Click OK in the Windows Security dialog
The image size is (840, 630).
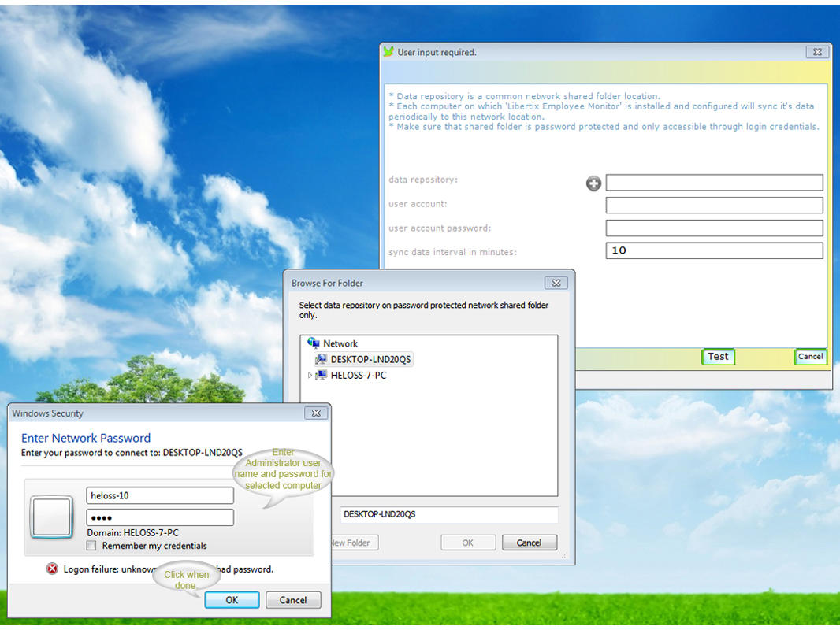coord(232,600)
